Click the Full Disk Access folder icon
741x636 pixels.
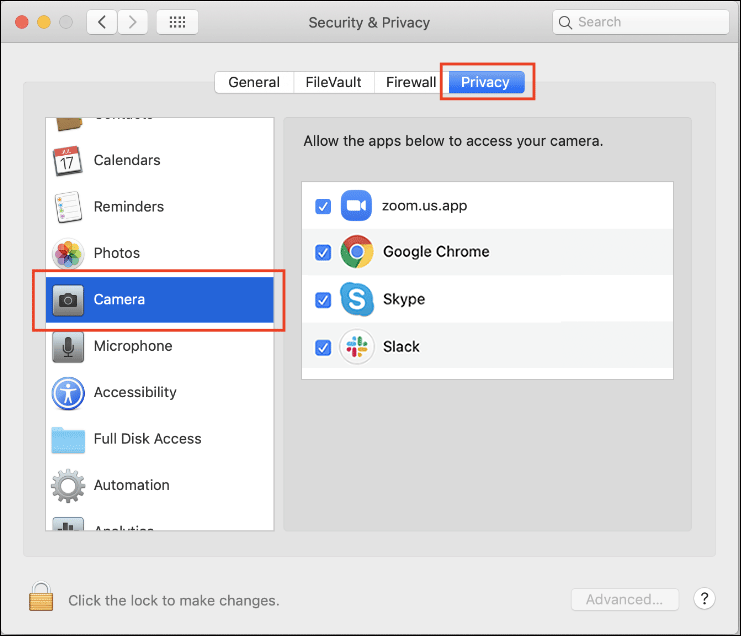click(x=68, y=439)
